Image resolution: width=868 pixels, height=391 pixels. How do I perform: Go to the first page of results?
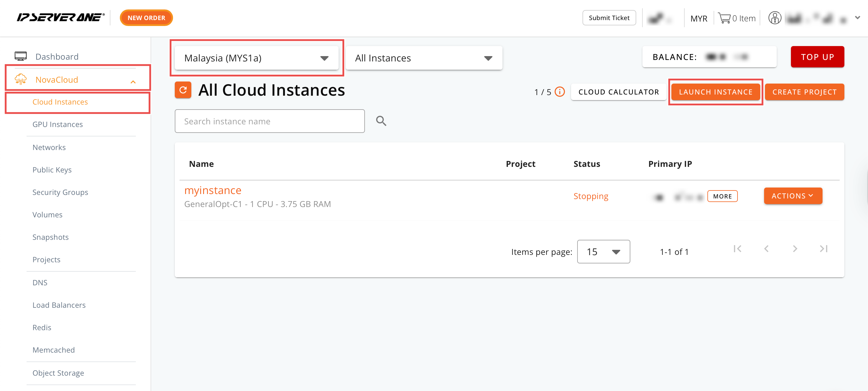tap(738, 249)
